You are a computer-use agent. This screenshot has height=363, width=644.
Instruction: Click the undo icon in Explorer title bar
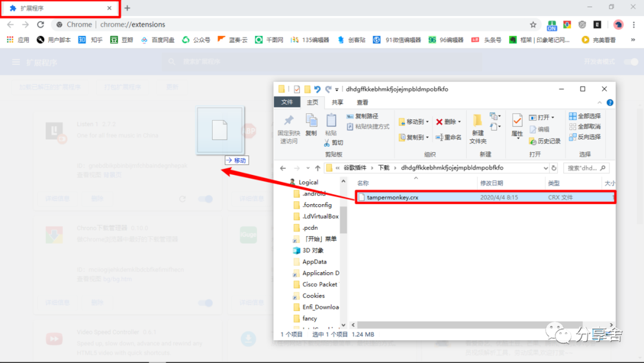click(x=317, y=89)
